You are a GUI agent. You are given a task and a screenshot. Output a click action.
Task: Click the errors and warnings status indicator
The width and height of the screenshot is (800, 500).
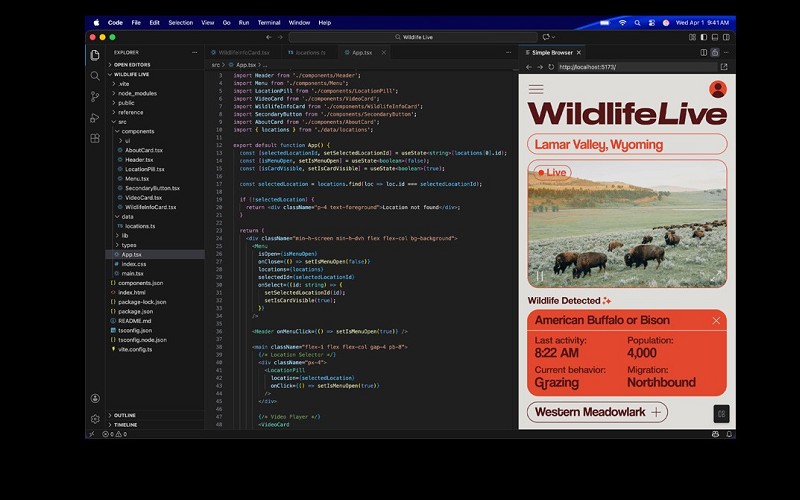click(114, 434)
